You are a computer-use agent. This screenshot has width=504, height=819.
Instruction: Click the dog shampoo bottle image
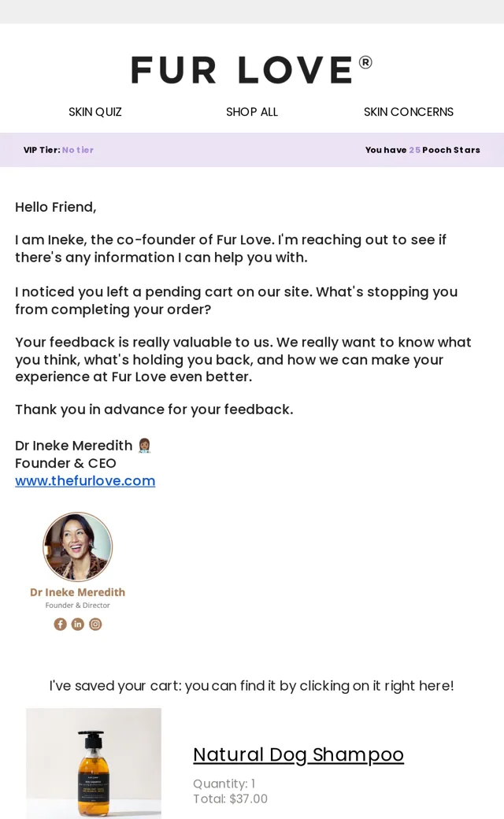point(94,763)
